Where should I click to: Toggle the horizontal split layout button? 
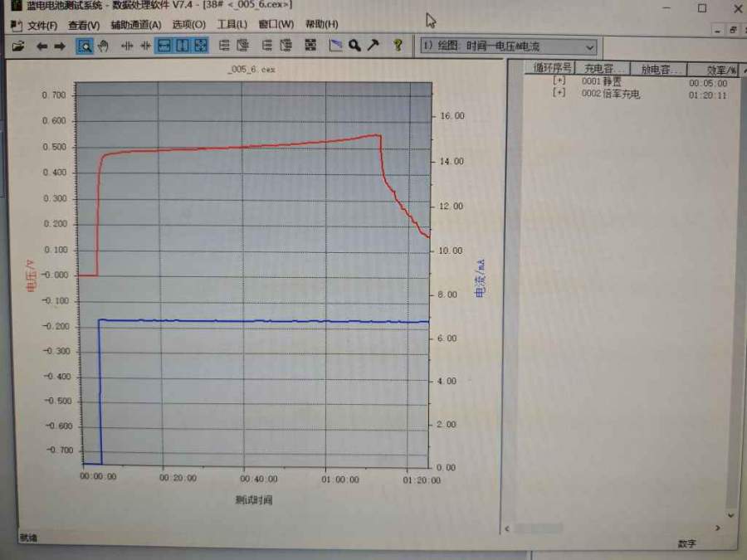pyautogui.click(x=164, y=46)
